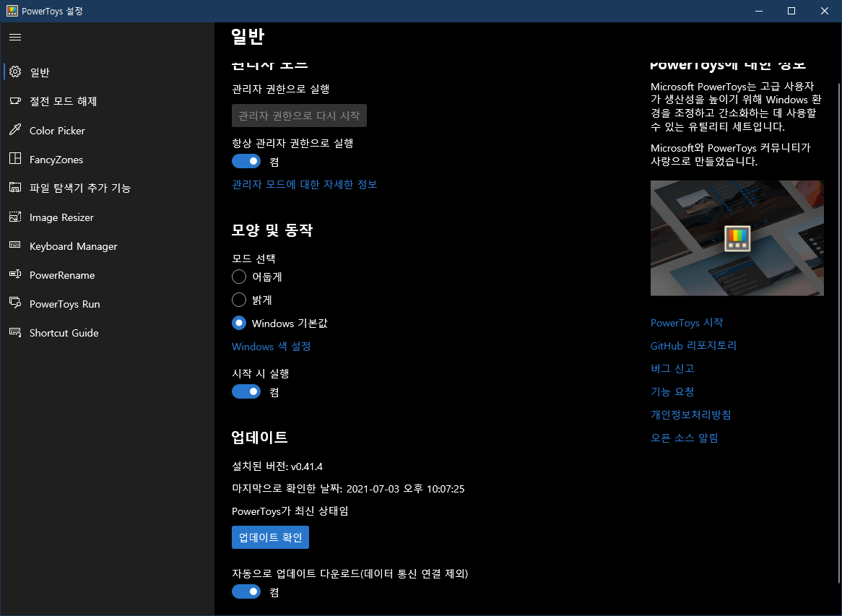Maximize the PowerToys settings window
Image resolution: width=842 pixels, height=616 pixels.
tap(791, 11)
